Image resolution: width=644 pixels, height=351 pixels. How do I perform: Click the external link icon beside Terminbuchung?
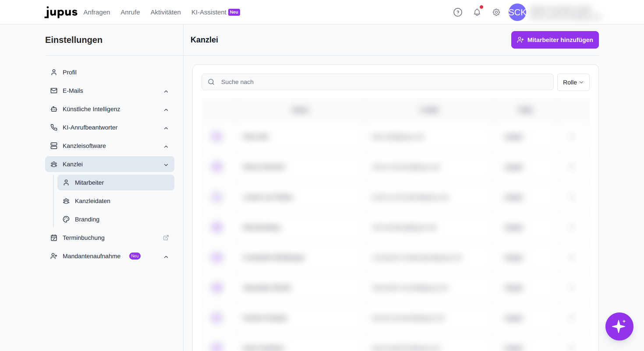pyautogui.click(x=166, y=238)
